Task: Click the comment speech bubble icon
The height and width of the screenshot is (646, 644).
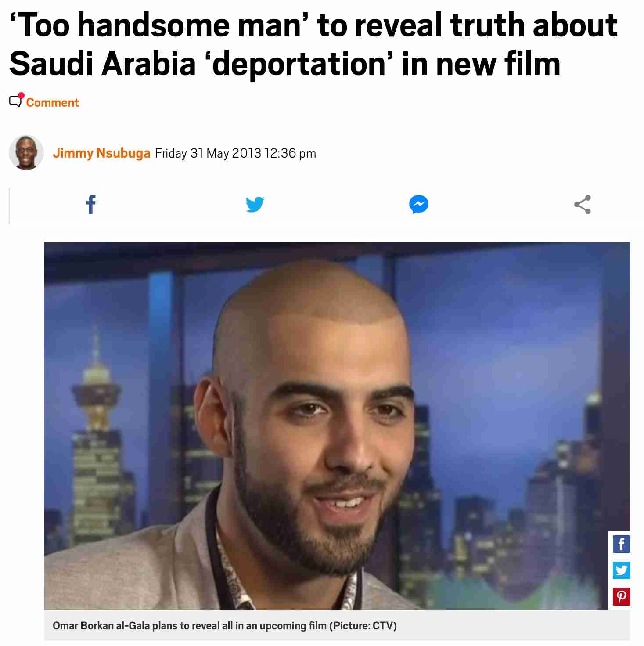Action: tap(16, 101)
